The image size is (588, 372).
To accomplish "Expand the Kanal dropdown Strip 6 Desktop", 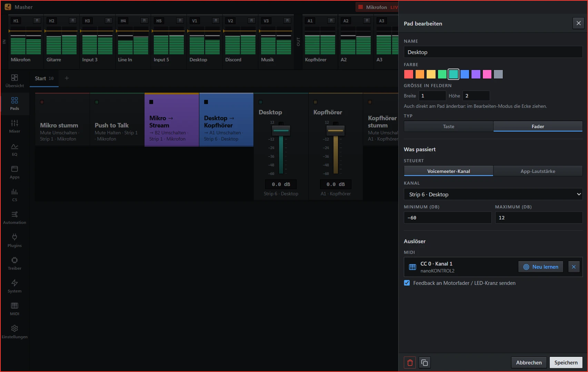I will pyautogui.click(x=493, y=194).
